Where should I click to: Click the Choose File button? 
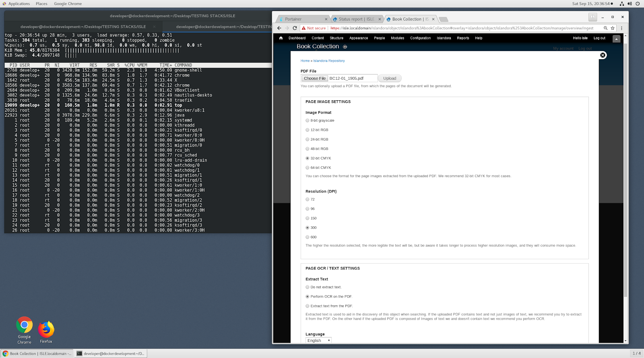pos(315,79)
